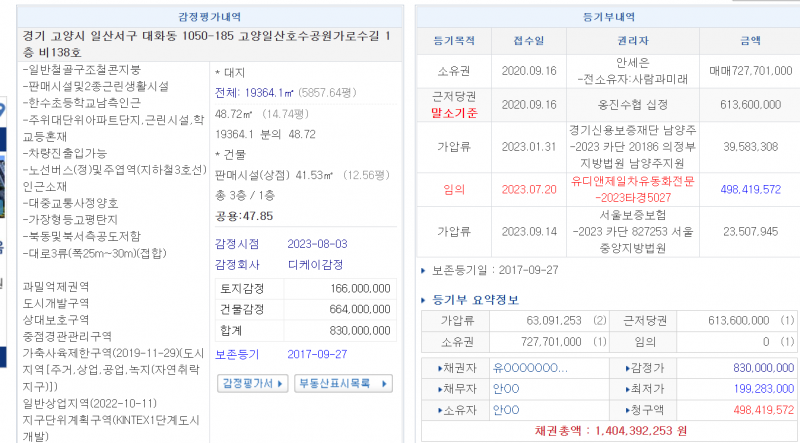The image size is (800, 443).
Task: Click the 합계 total 830,000,000 in appraisal table
Action: (x=360, y=331)
